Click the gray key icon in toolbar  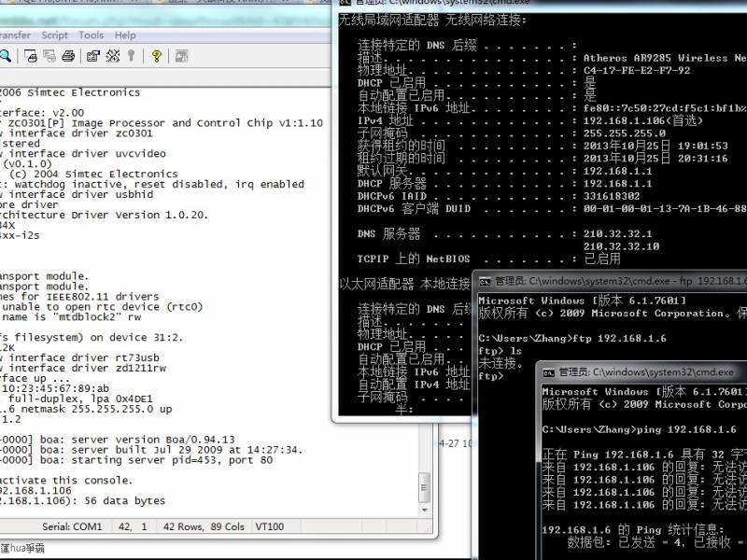tap(132, 56)
